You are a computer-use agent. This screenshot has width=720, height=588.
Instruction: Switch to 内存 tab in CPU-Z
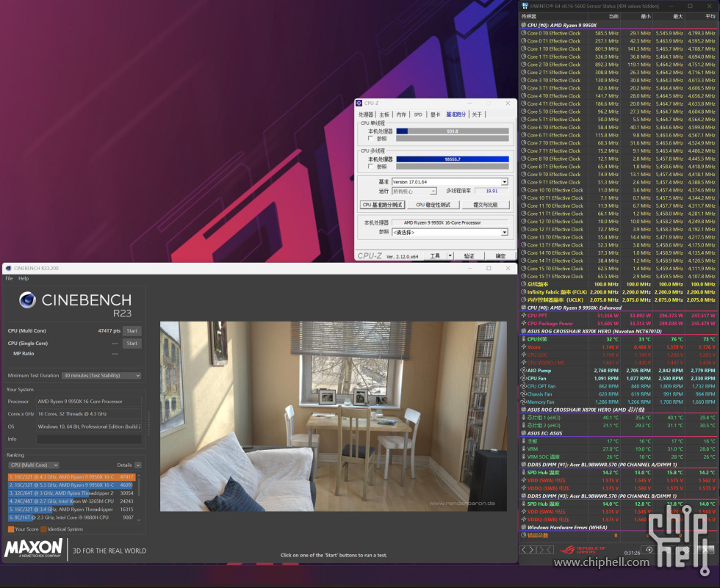pos(401,115)
